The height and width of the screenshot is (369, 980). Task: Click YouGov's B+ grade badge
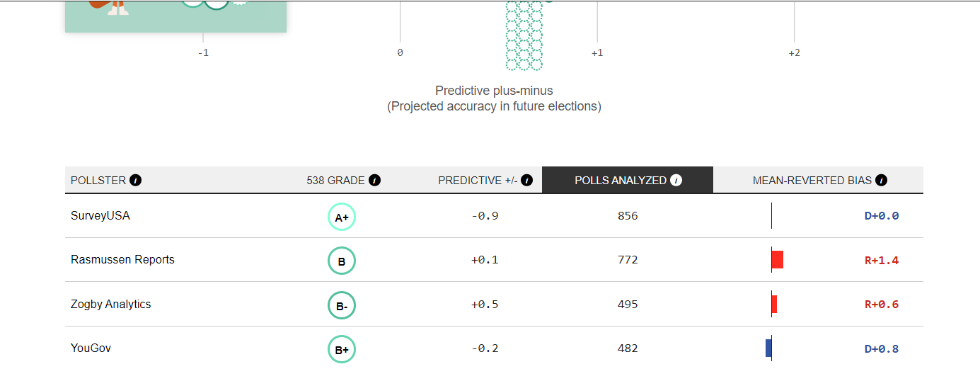pos(342,349)
